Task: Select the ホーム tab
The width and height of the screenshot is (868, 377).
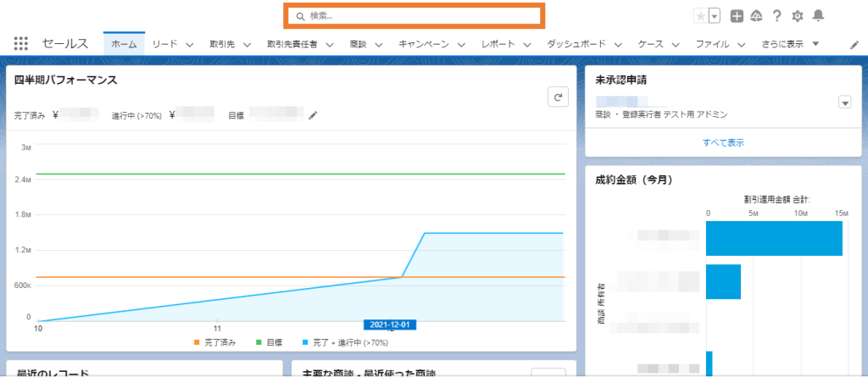Action: 124,44
